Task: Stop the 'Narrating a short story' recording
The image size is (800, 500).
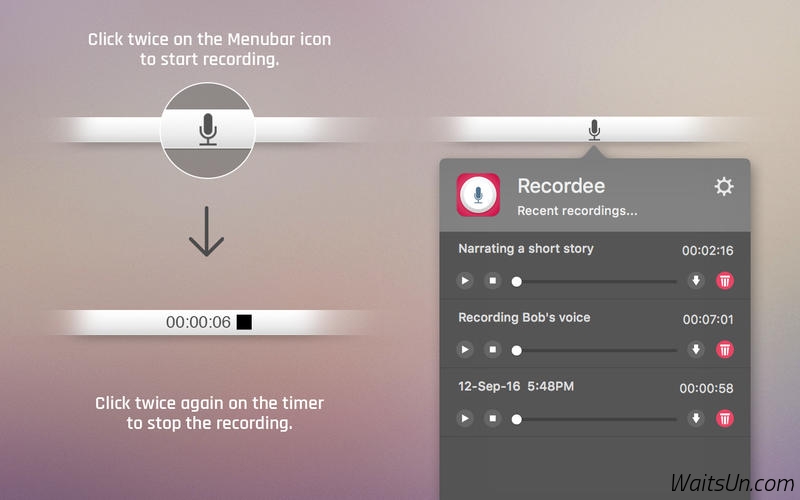Action: [492, 281]
